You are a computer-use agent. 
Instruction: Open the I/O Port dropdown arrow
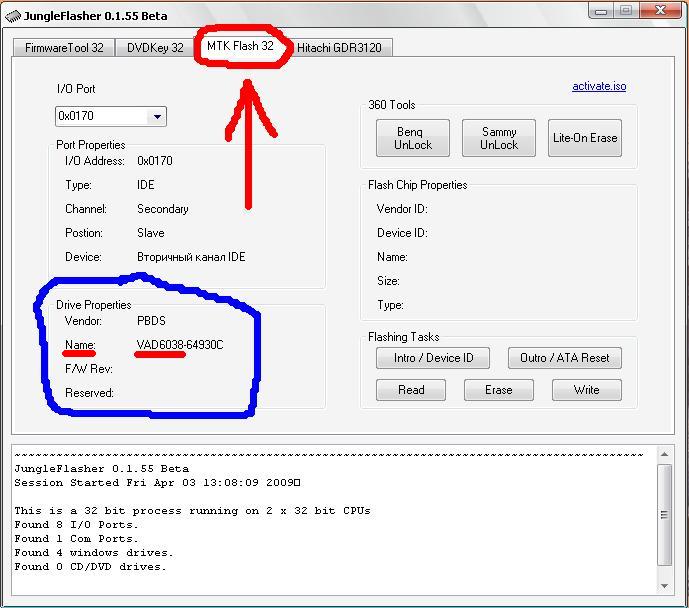[157, 116]
